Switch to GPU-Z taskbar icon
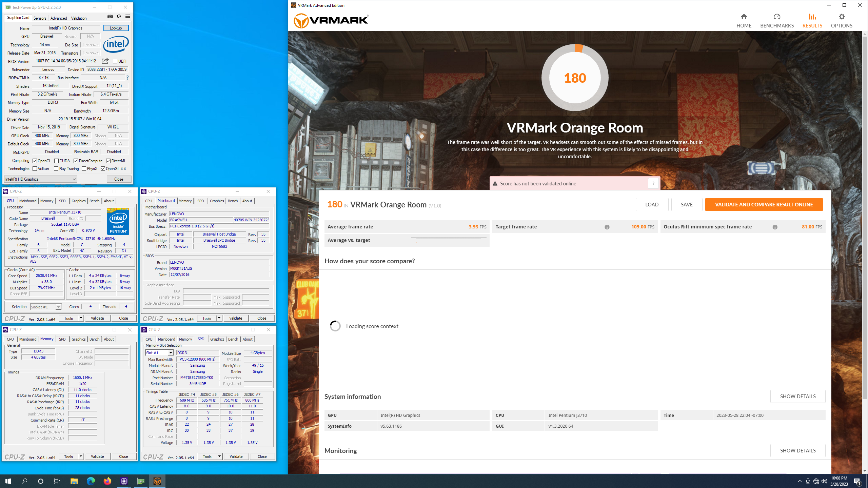Image resolution: width=868 pixels, height=488 pixels. coord(140,481)
